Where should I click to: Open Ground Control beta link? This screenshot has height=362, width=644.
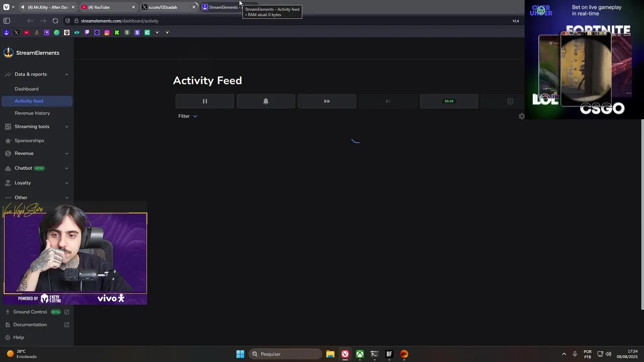pos(37,312)
